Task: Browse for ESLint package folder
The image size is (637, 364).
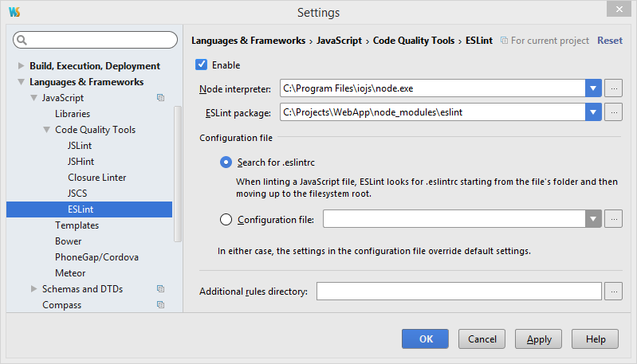Action: (613, 112)
